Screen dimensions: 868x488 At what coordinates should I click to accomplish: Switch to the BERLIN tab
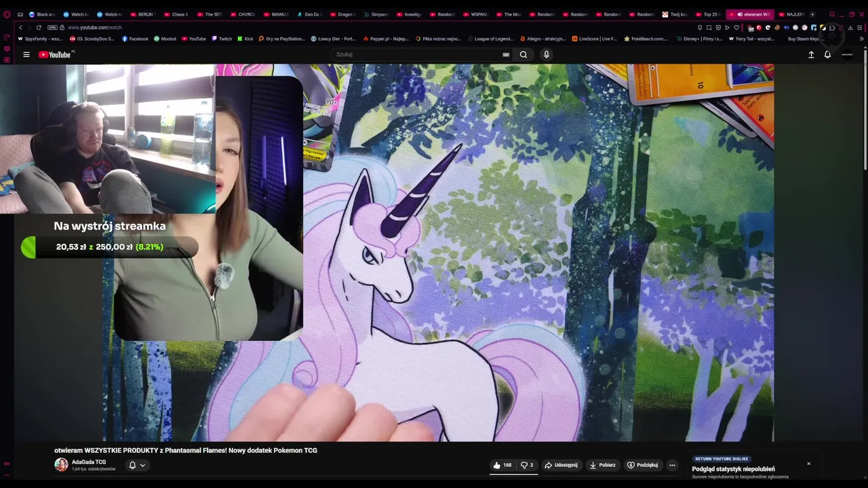(x=142, y=14)
